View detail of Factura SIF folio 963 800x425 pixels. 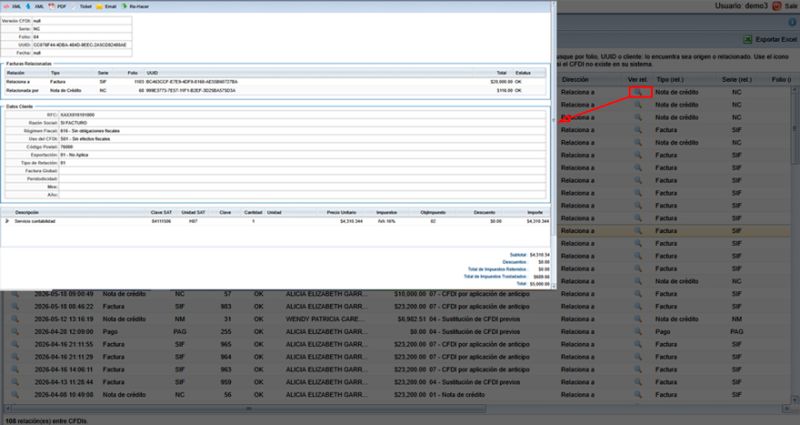tap(15, 369)
